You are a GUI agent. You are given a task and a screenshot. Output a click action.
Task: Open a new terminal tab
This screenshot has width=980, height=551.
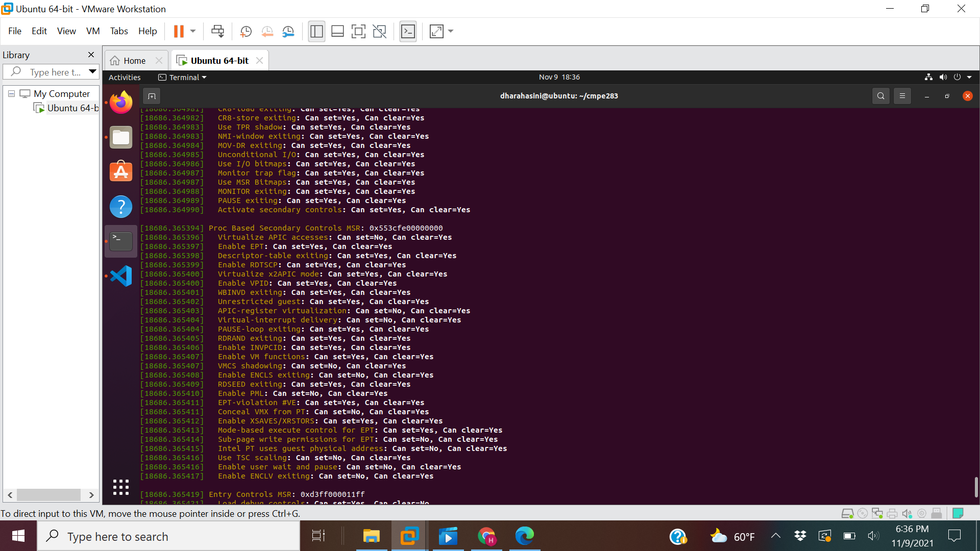coord(152,96)
